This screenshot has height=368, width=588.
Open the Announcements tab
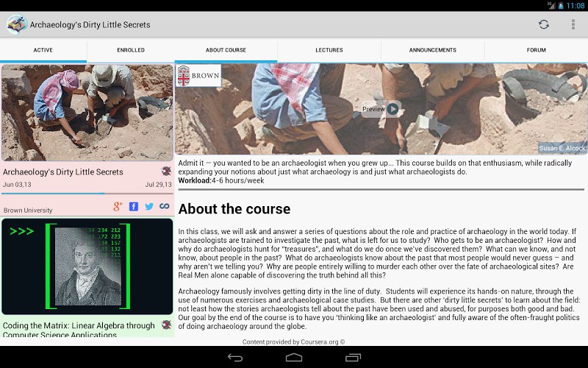[433, 50]
